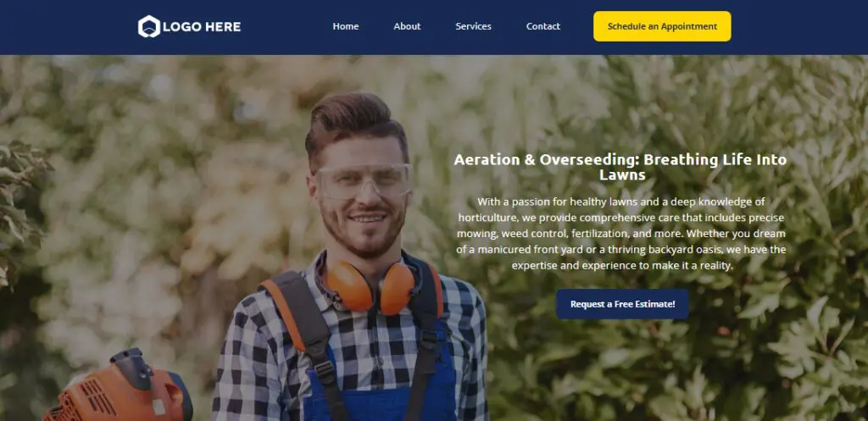Click the hexagon logo icon

[149, 26]
